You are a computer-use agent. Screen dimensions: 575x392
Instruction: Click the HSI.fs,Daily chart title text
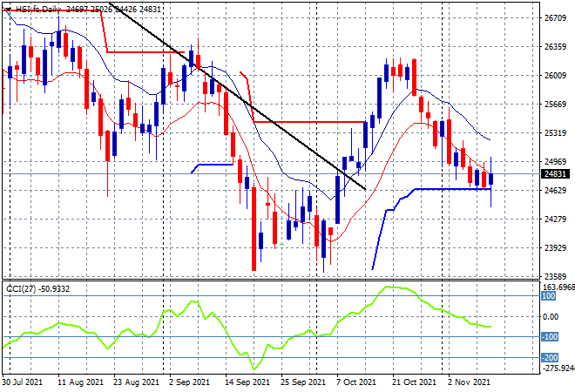37,10
